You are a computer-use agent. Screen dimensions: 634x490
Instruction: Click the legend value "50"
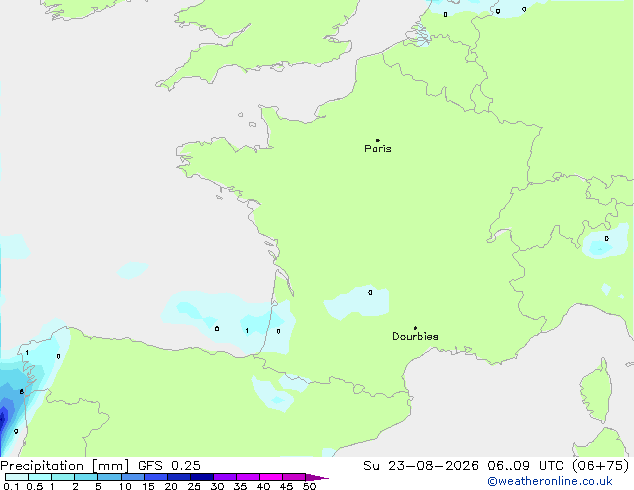[x=309, y=486]
